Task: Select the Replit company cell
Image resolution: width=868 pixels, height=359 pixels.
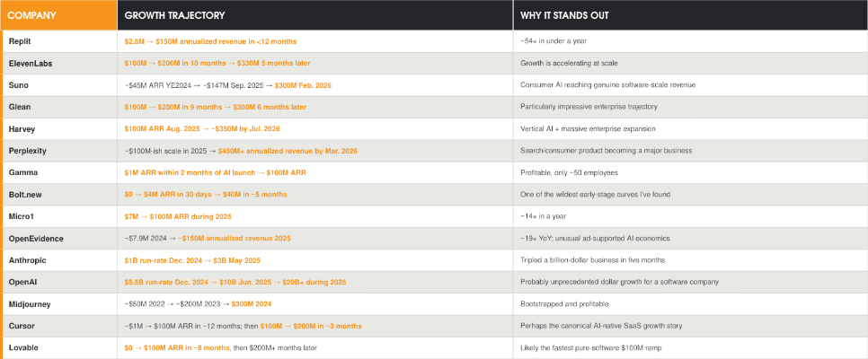Action: tap(58, 41)
